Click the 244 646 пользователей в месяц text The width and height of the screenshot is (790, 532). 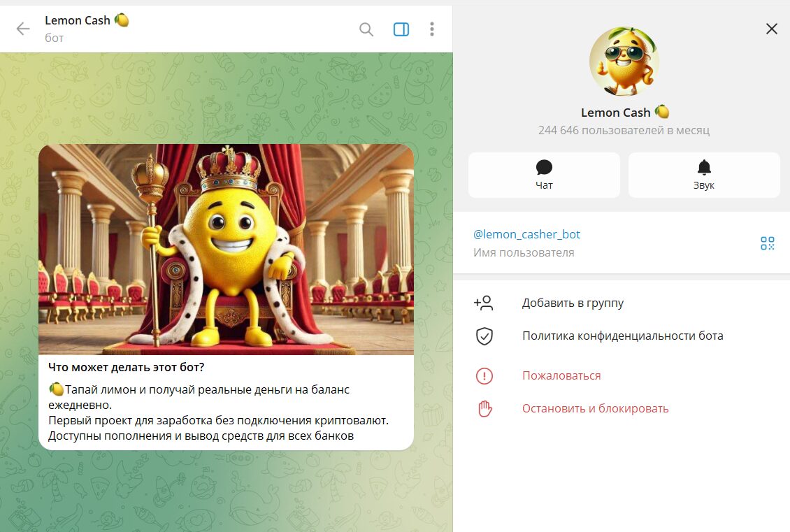(x=624, y=131)
